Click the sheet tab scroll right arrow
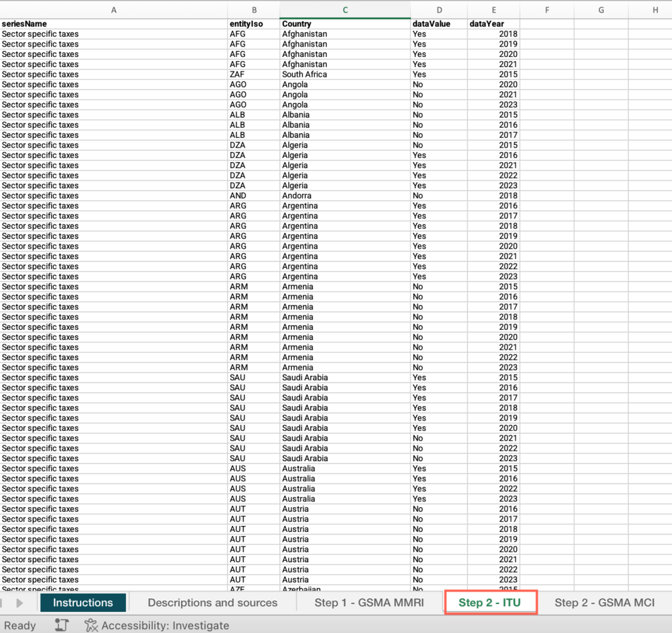The width and height of the screenshot is (672, 633). coord(19,603)
